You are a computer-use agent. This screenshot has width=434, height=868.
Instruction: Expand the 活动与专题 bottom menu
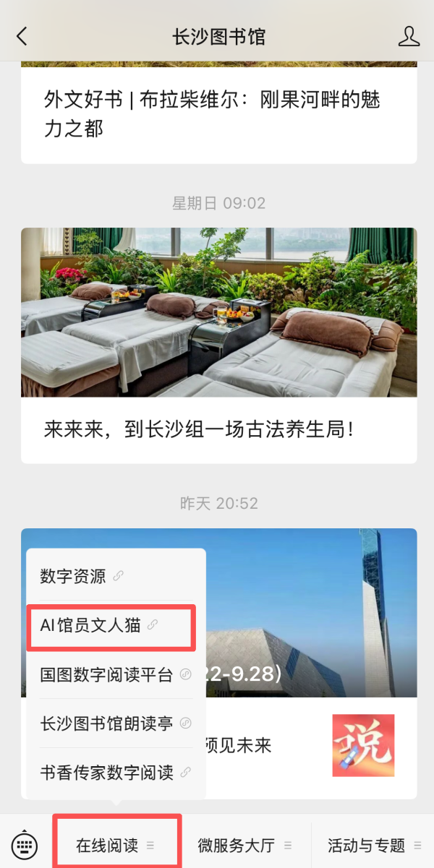[374, 845]
